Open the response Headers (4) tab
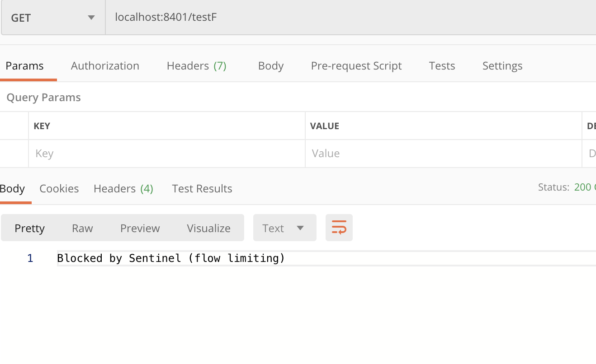596x364 pixels. coord(123,189)
